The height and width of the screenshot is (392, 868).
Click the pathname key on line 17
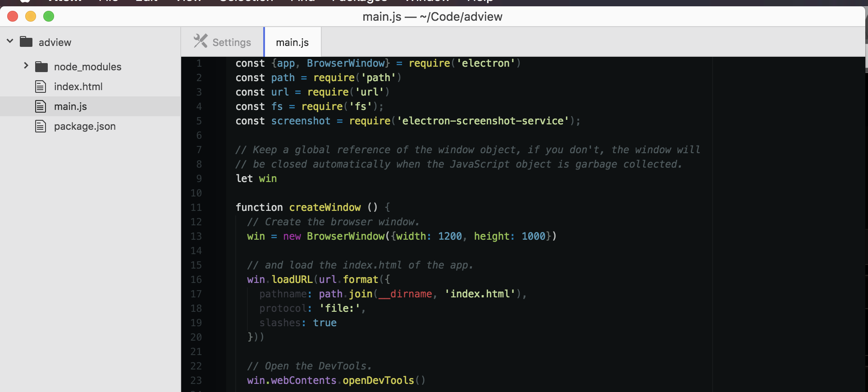[283, 294]
